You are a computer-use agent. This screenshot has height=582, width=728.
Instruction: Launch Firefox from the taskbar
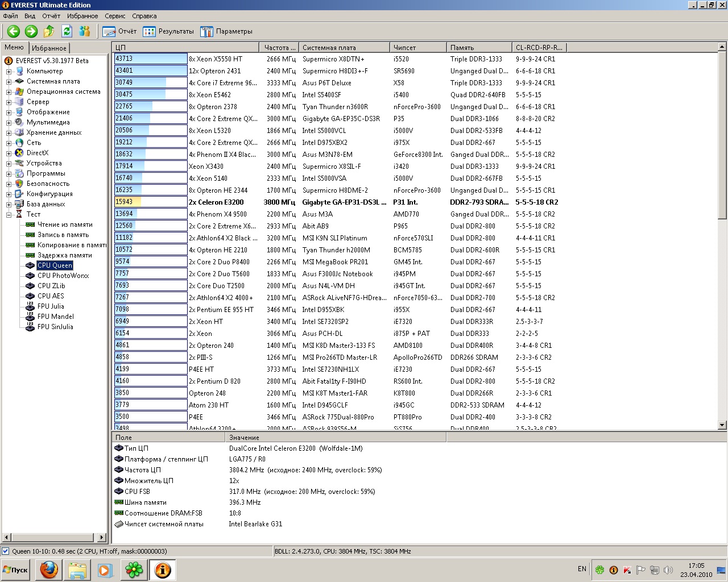[x=49, y=569]
